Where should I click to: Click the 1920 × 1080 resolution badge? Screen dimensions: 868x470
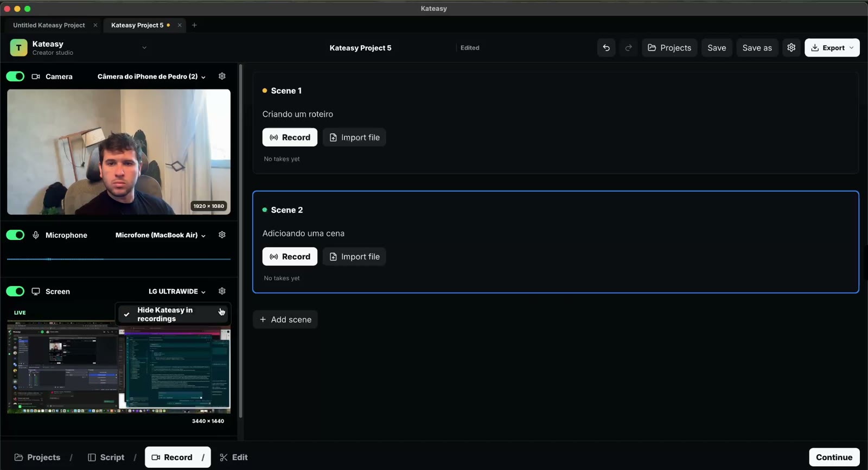tap(209, 206)
